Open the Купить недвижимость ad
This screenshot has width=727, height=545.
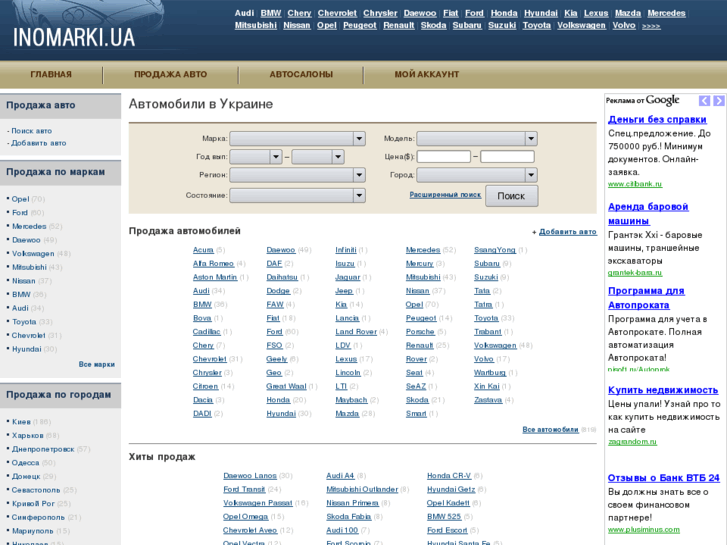pyautogui.click(x=663, y=390)
